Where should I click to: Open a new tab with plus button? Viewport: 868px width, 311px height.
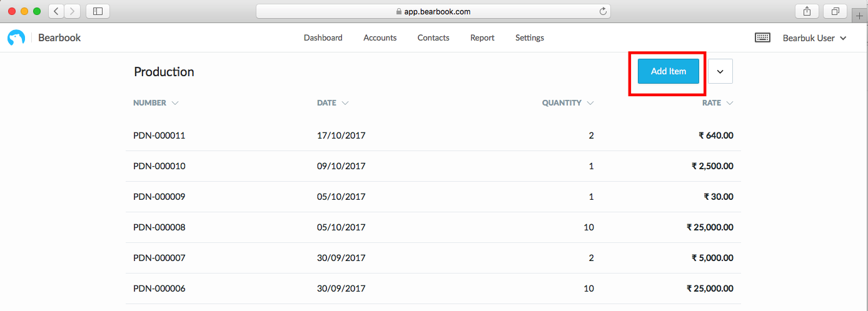coord(860,16)
